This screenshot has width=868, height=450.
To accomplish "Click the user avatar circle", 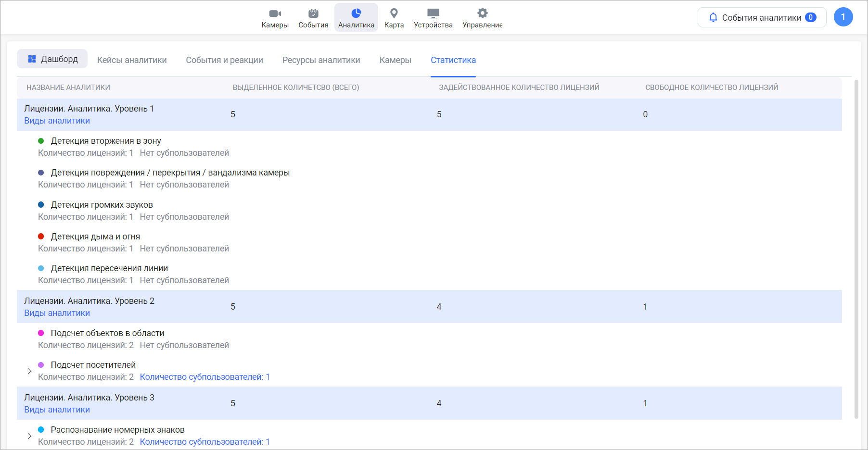I will click(843, 17).
